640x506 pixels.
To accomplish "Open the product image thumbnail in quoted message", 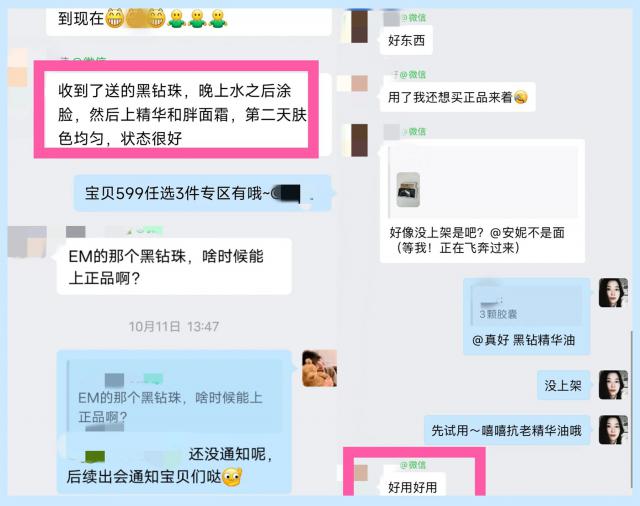I will (408, 190).
